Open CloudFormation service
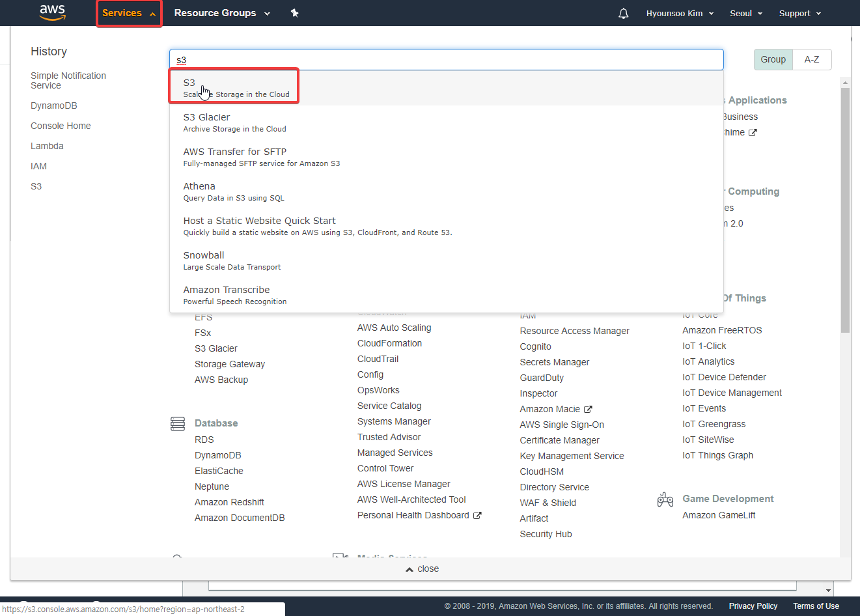This screenshot has width=860, height=616. [389, 343]
